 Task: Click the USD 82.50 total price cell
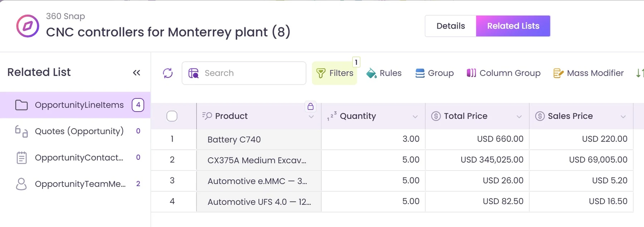coord(477,201)
